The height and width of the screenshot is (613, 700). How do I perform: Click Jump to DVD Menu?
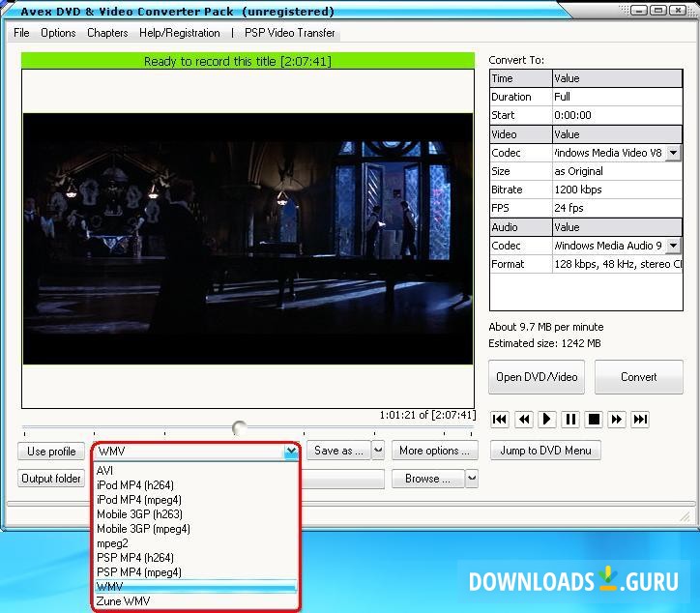[x=545, y=450]
